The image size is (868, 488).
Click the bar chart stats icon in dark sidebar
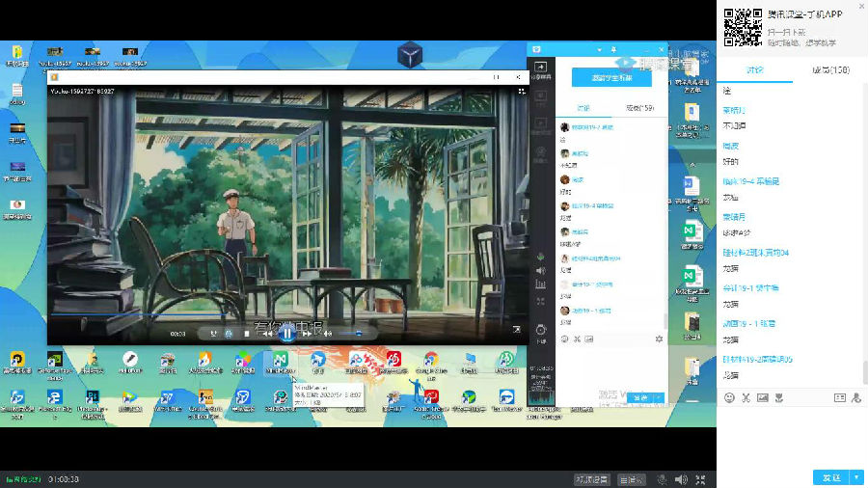tap(540, 285)
